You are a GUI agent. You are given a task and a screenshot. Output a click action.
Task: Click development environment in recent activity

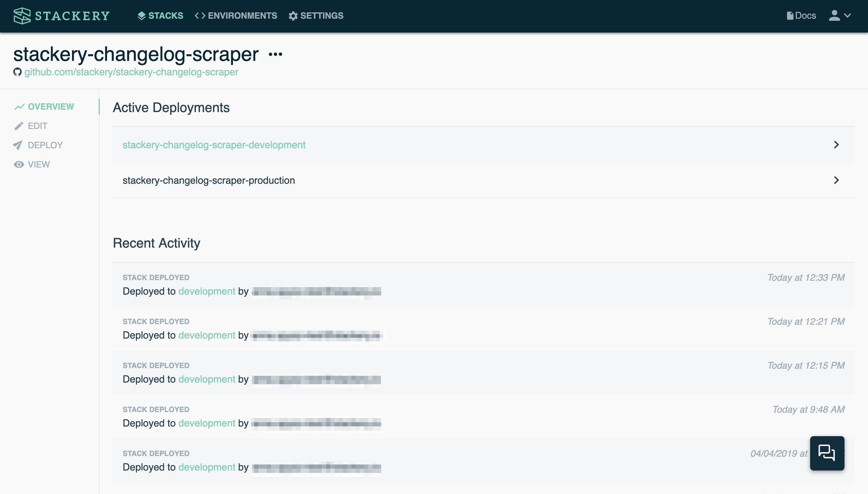coord(206,291)
